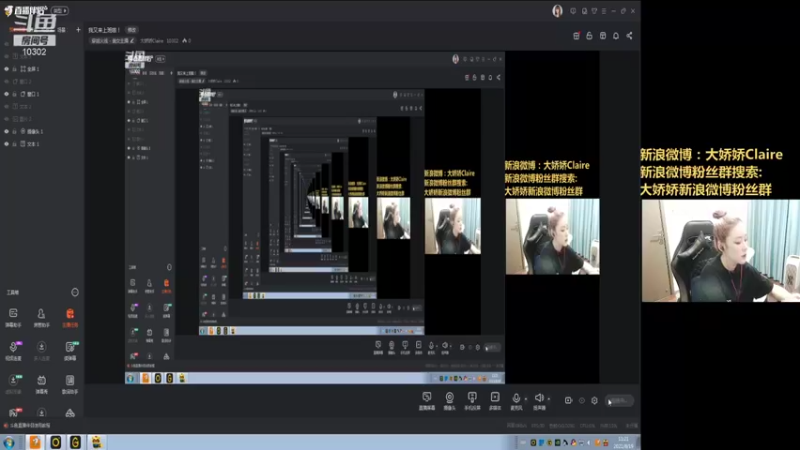Open the lyrics assistant tool
The height and width of the screenshot is (450, 800).
[x=70, y=384]
